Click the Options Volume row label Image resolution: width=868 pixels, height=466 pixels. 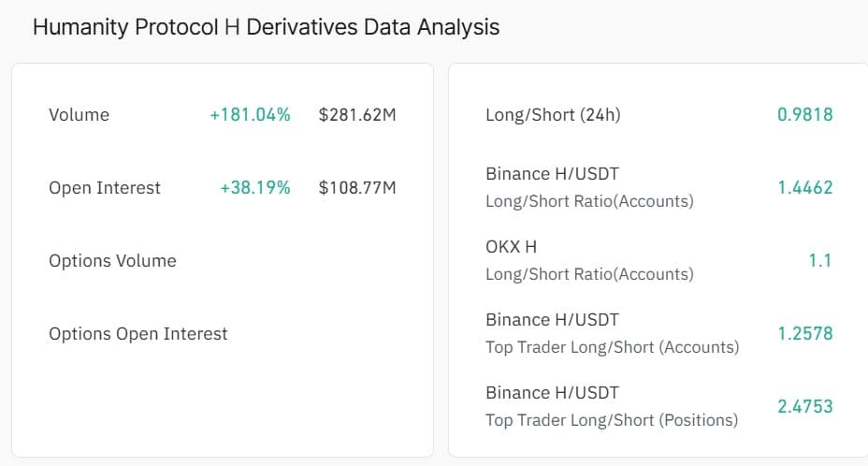(x=112, y=261)
